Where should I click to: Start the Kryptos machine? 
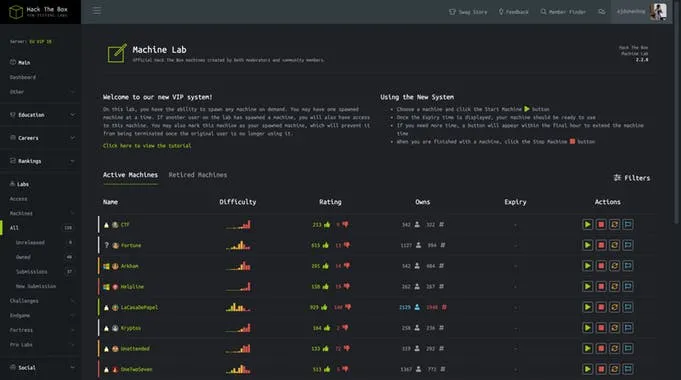click(x=588, y=328)
